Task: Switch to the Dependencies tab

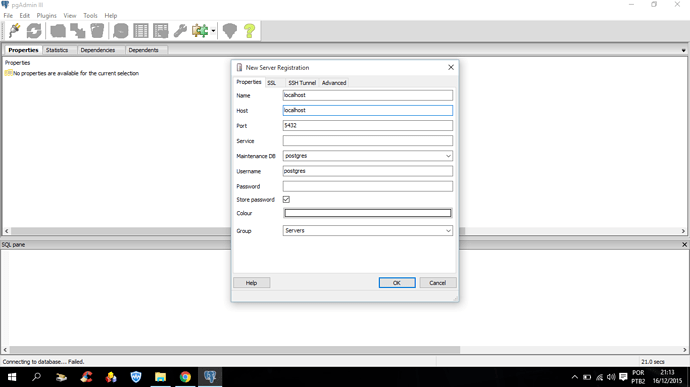Action: coord(98,50)
